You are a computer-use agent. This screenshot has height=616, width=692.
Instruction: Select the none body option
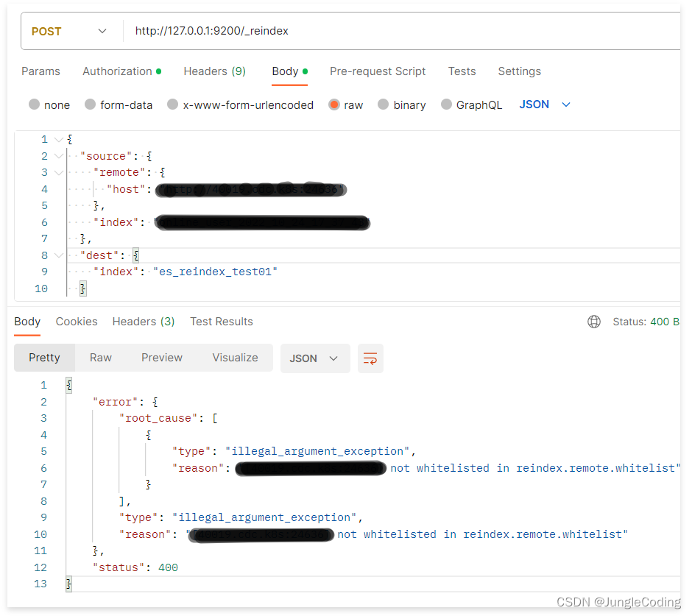[49, 105]
